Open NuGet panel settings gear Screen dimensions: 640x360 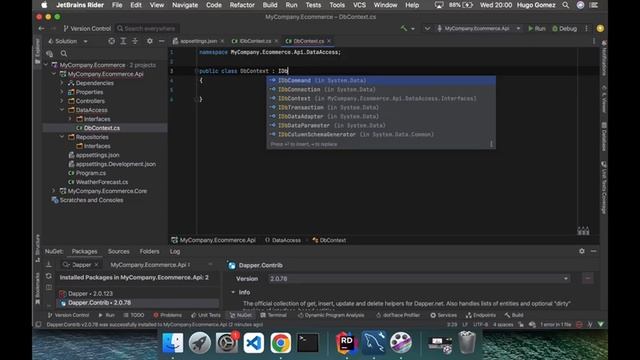pyautogui.click(x=582, y=251)
